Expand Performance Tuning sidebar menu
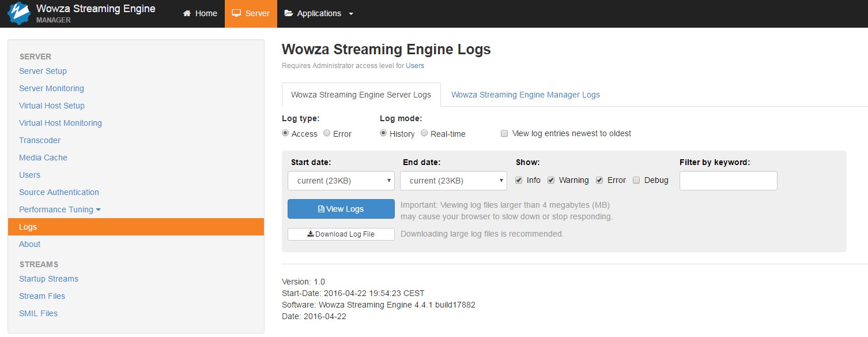This screenshot has width=868, height=337. tap(60, 209)
